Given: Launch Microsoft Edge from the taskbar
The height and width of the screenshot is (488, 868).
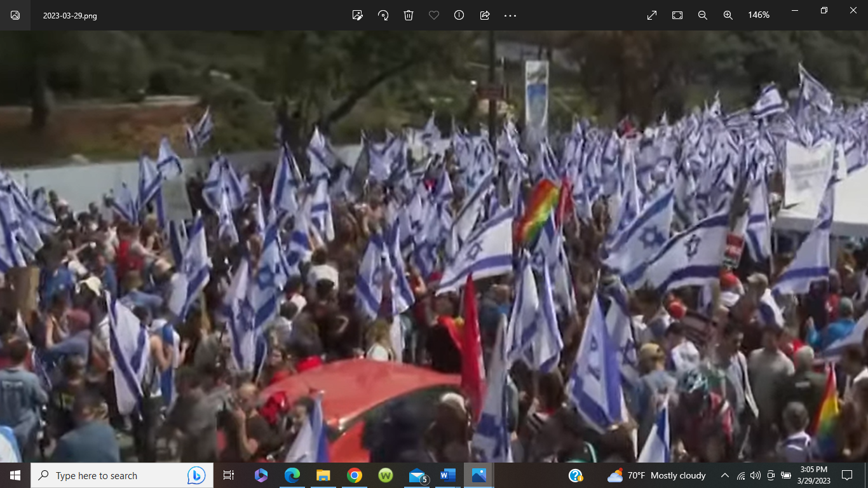Looking at the screenshot, I should click(292, 475).
